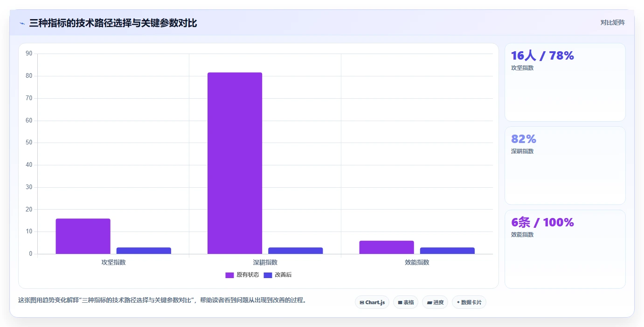The image size is (644, 327).
Task: Click the 82% card value
Action: tap(524, 139)
